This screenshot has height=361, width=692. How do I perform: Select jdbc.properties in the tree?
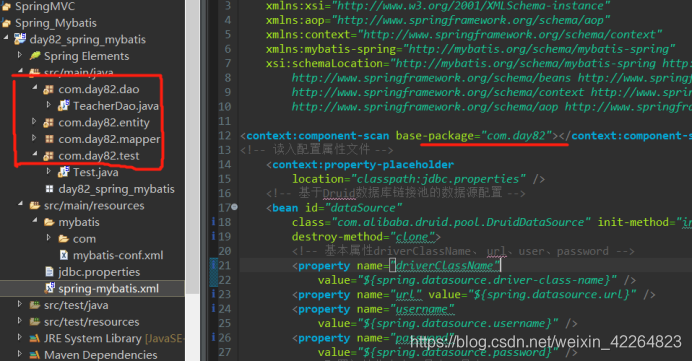pos(99,272)
